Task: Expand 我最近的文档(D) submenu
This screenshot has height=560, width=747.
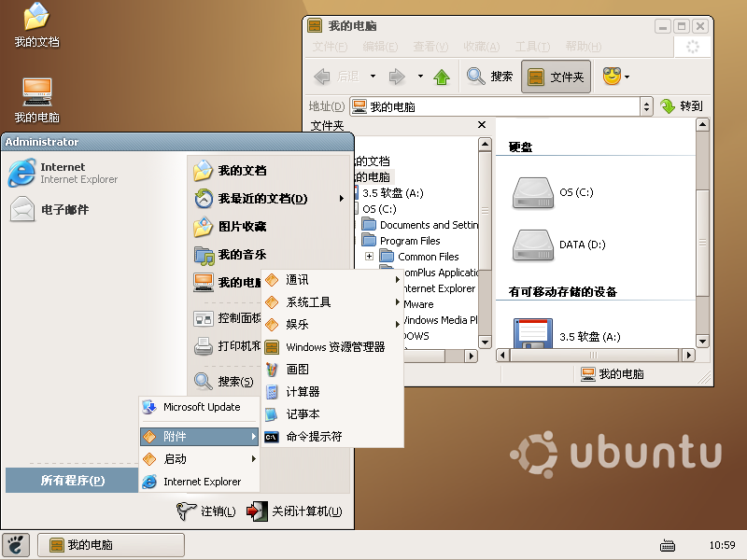Action: point(269,199)
